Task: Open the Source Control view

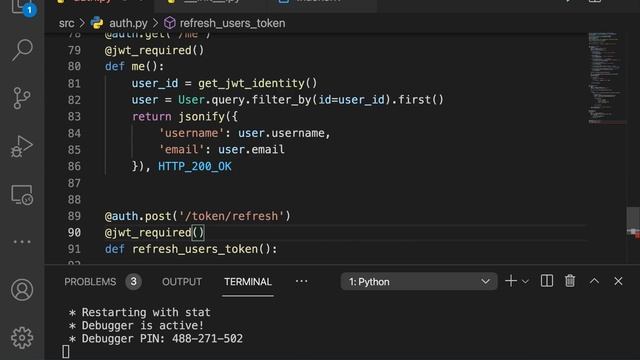Action: pyautogui.click(x=22, y=98)
